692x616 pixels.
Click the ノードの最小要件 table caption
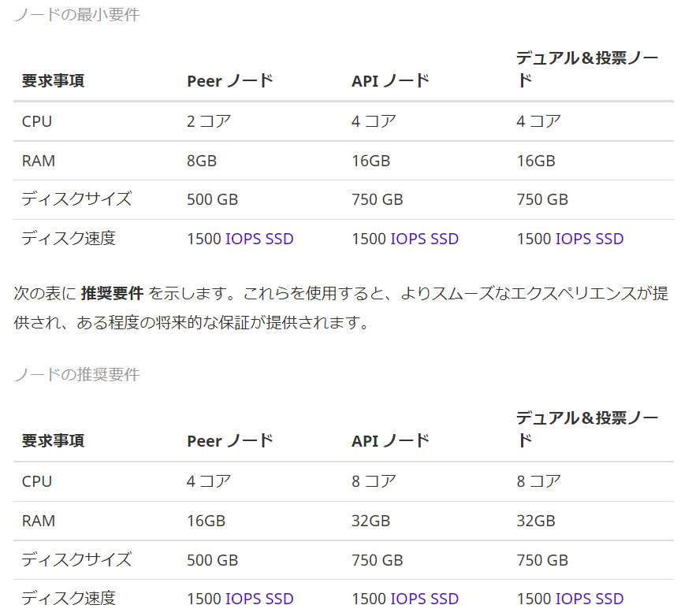(76, 14)
